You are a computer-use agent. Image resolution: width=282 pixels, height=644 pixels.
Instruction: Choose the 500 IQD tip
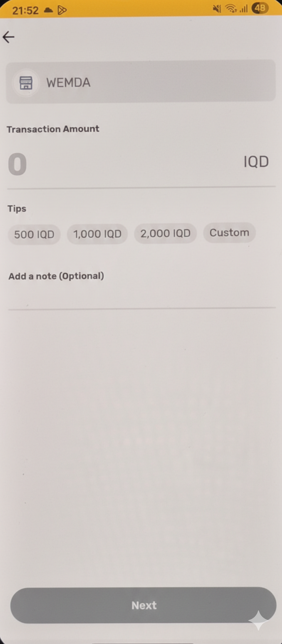click(x=34, y=234)
